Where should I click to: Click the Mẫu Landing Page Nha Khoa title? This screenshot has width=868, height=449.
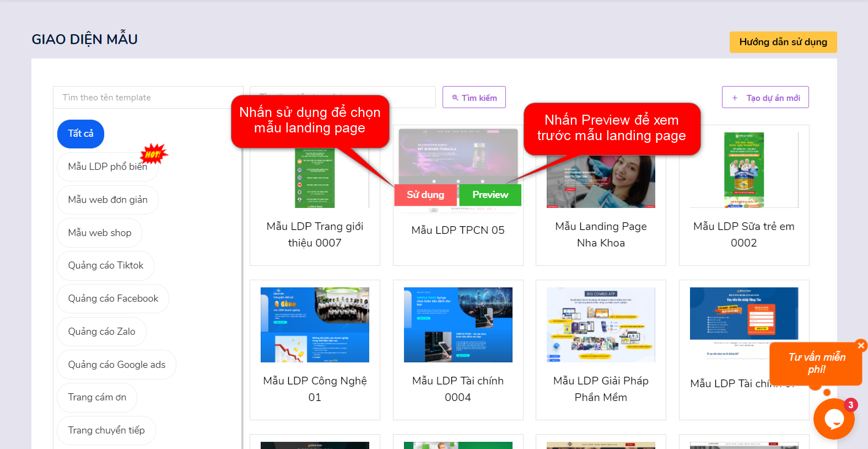pos(601,234)
